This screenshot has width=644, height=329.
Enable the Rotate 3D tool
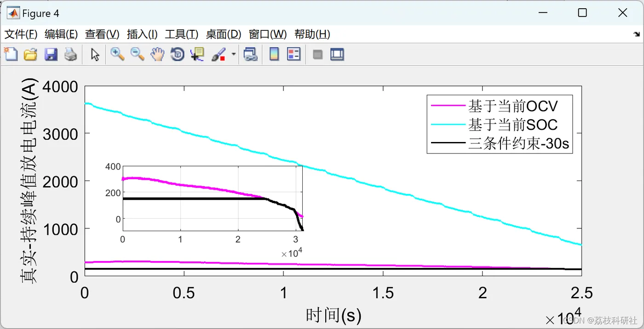[178, 55]
